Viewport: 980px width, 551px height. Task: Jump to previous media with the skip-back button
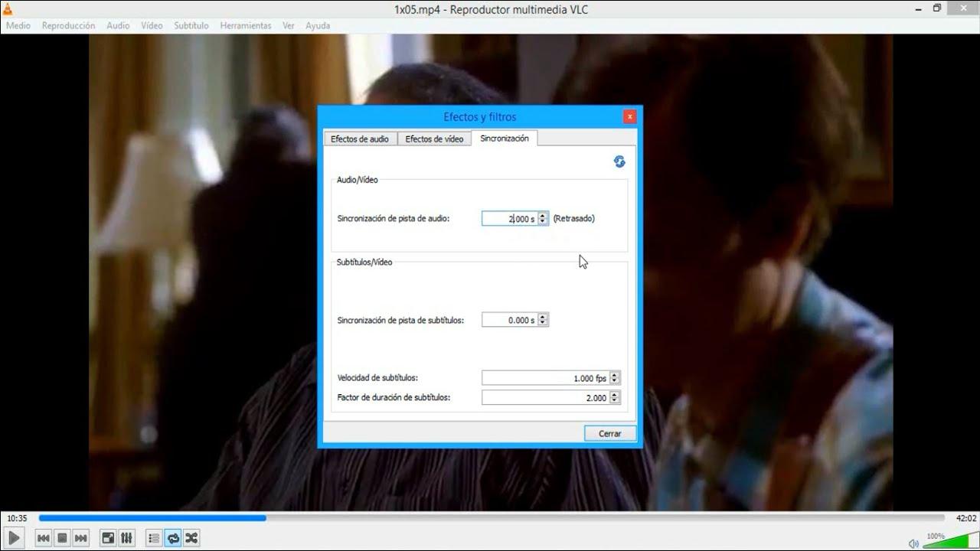click(44, 538)
